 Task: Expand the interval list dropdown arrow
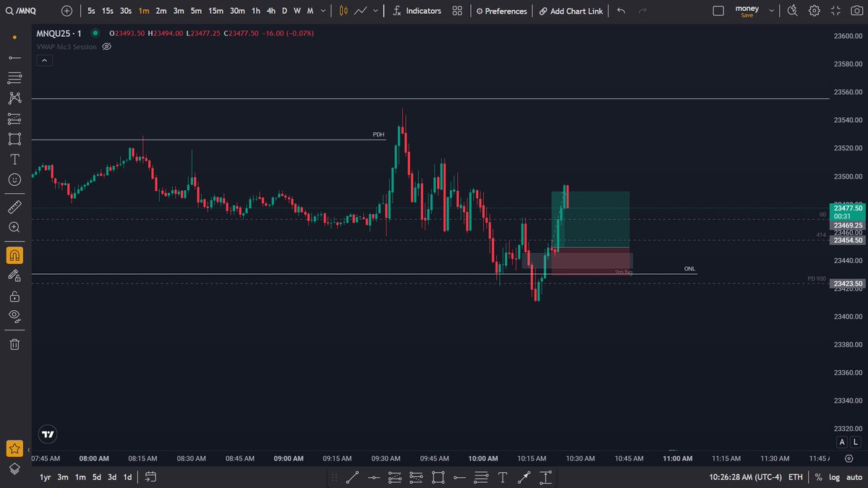[323, 11]
